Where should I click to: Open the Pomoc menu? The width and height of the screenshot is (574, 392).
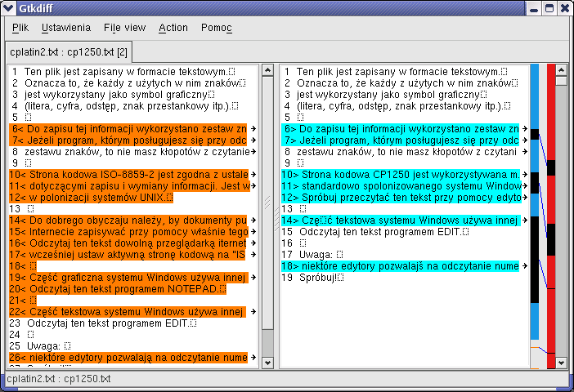point(216,28)
